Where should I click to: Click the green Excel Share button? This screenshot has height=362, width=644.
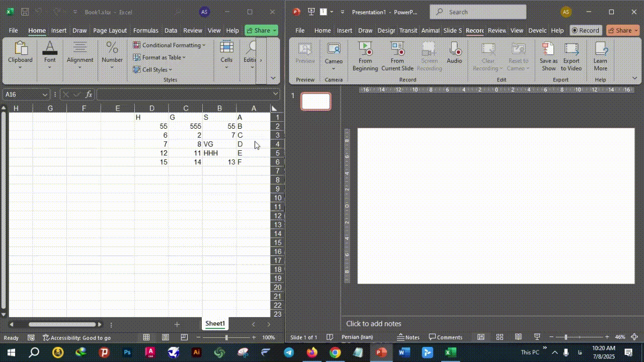(261, 31)
